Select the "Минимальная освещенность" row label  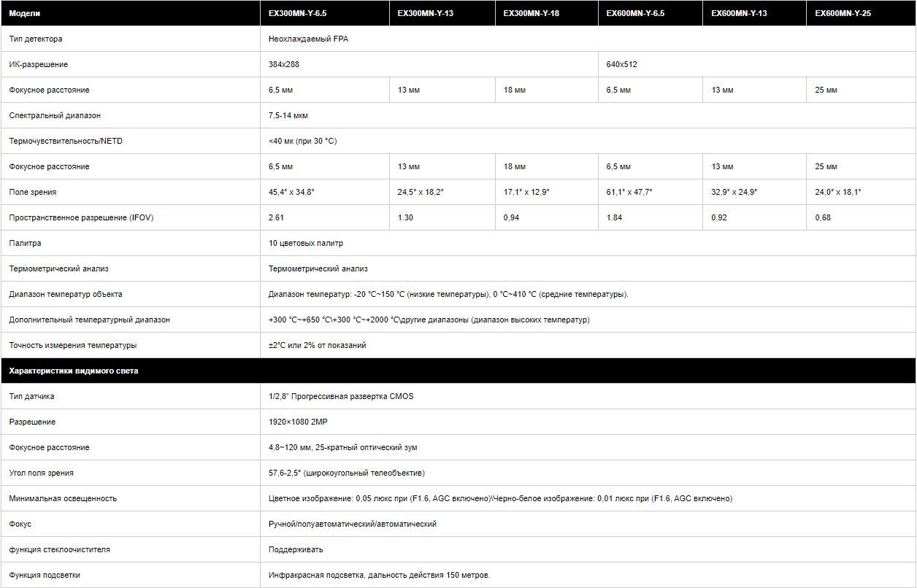click(x=63, y=498)
